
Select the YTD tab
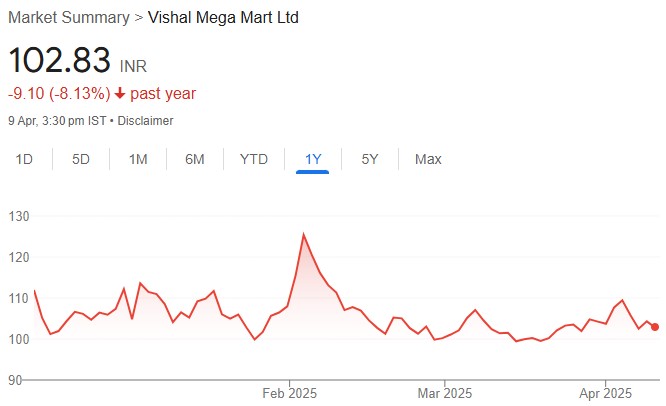[254, 159]
